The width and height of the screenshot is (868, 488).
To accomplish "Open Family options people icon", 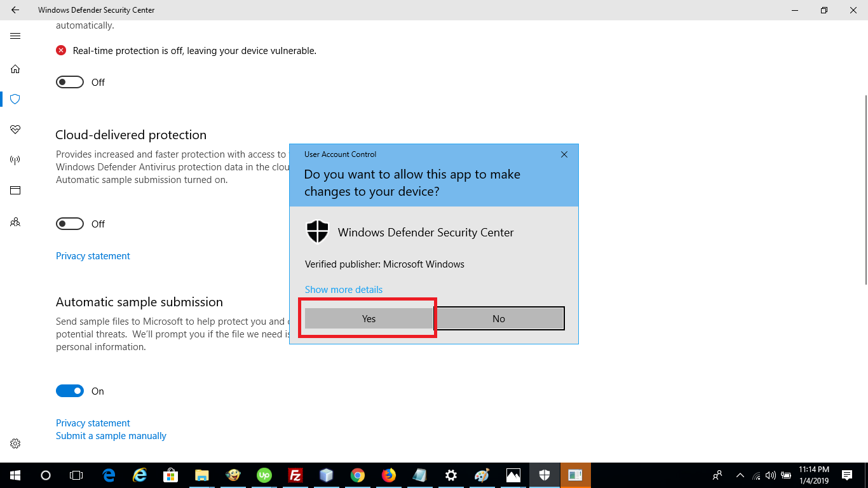I will pos(15,222).
